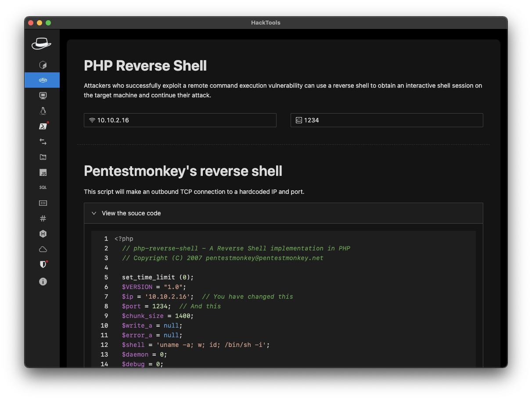This screenshot has height=400, width=532.
Task: Click code line 'set_time_limit (0);'
Action: (x=158, y=277)
